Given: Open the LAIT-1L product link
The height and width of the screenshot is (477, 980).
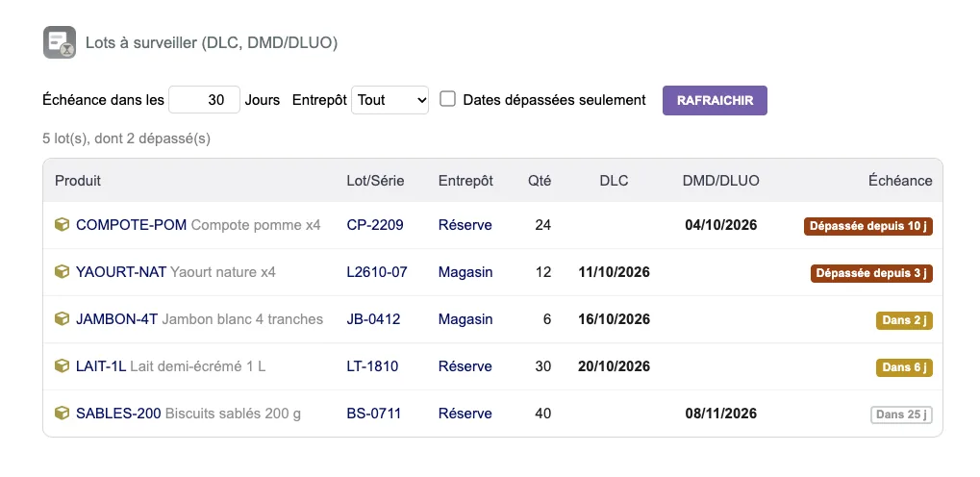Looking at the screenshot, I should [x=101, y=365].
